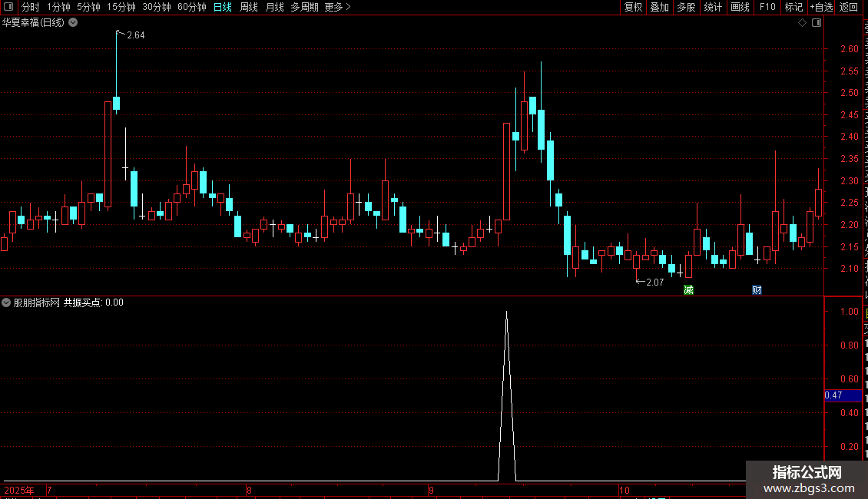Open 统计 statistics tool
The image size is (868, 499).
point(713,7)
